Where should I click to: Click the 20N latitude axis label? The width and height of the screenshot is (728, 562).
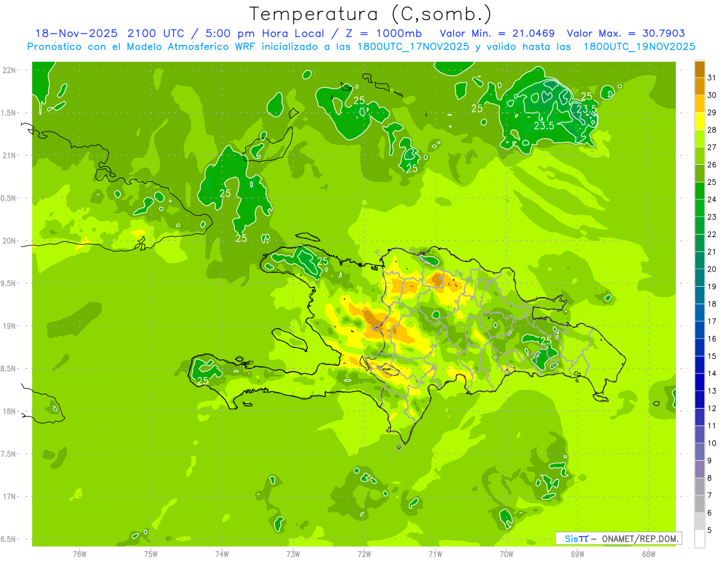[10, 241]
